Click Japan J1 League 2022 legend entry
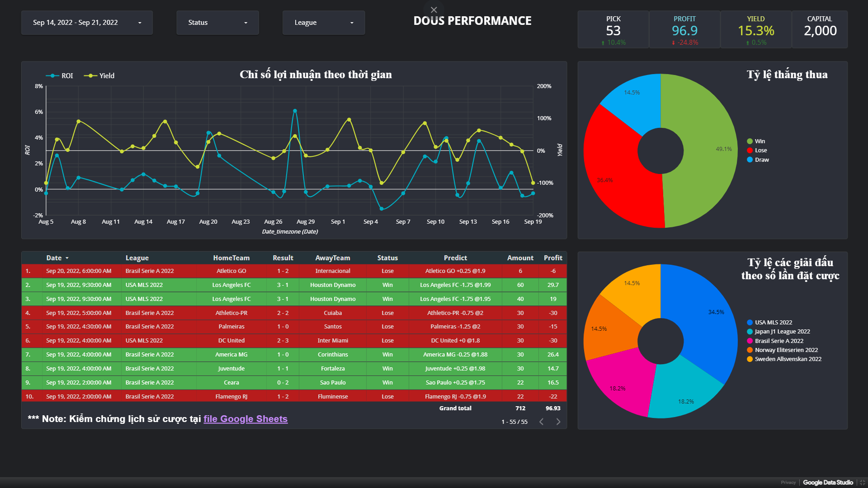This screenshot has width=868, height=488. pyautogui.click(x=778, y=332)
